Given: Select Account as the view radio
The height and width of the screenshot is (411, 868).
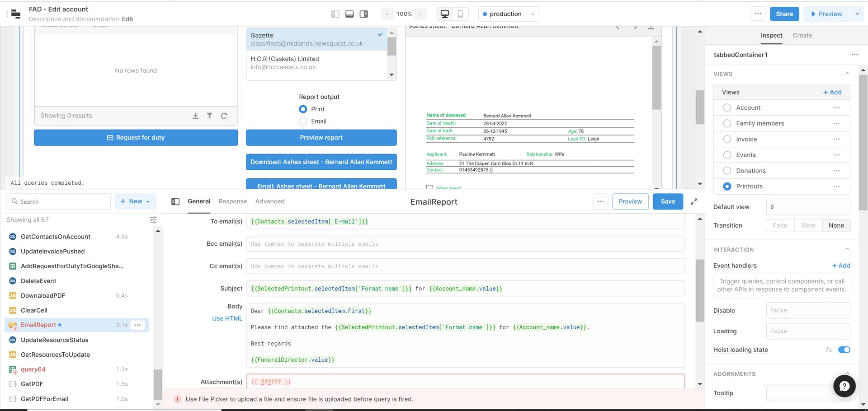Looking at the screenshot, I should [727, 107].
